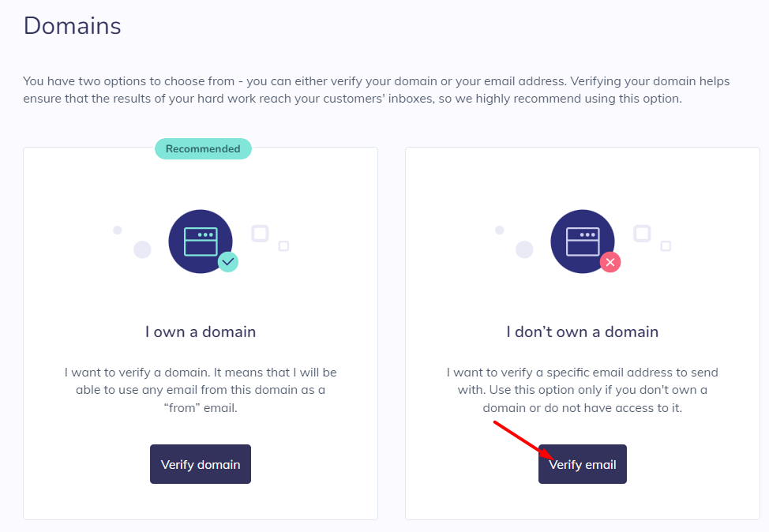Image resolution: width=769 pixels, height=532 pixels.
Task: Click the red arrow annotation
Action: click(x=523, y=440)
